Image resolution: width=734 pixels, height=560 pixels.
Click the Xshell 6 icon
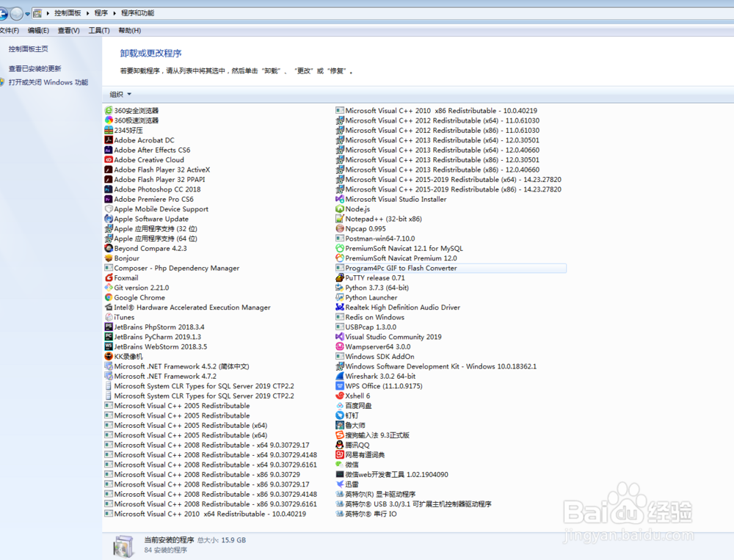tap(340, 396)
